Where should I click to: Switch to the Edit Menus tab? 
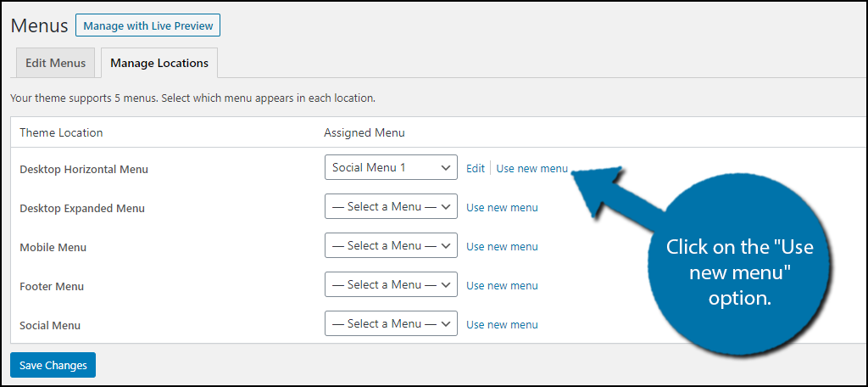(x=55, y=63)
